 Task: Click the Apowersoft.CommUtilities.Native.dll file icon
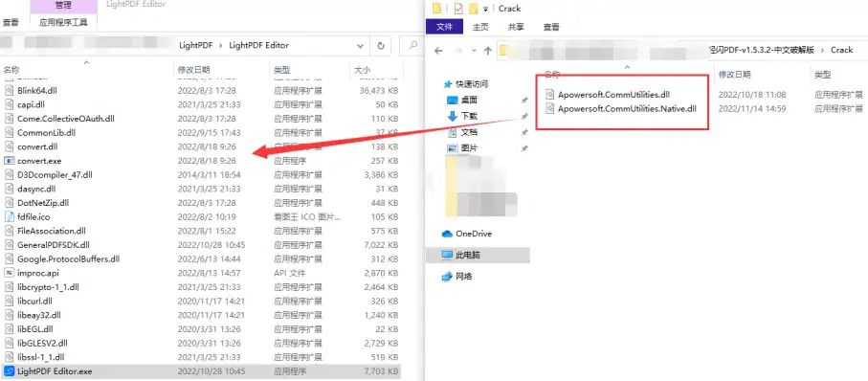[549, 108]
